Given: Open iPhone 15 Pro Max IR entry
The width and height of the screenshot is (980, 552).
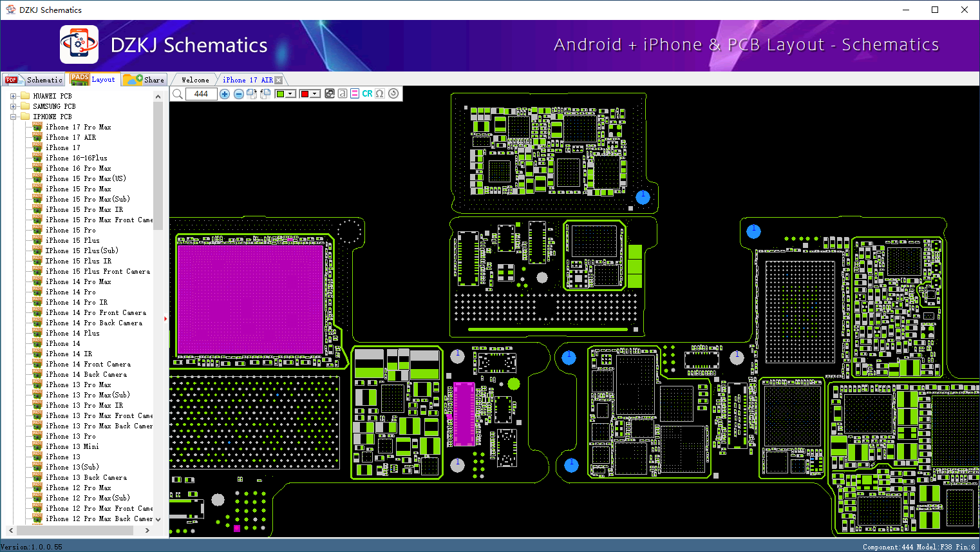Looking at the screenshot, I should pyautogui.click(x=84, y=209).
